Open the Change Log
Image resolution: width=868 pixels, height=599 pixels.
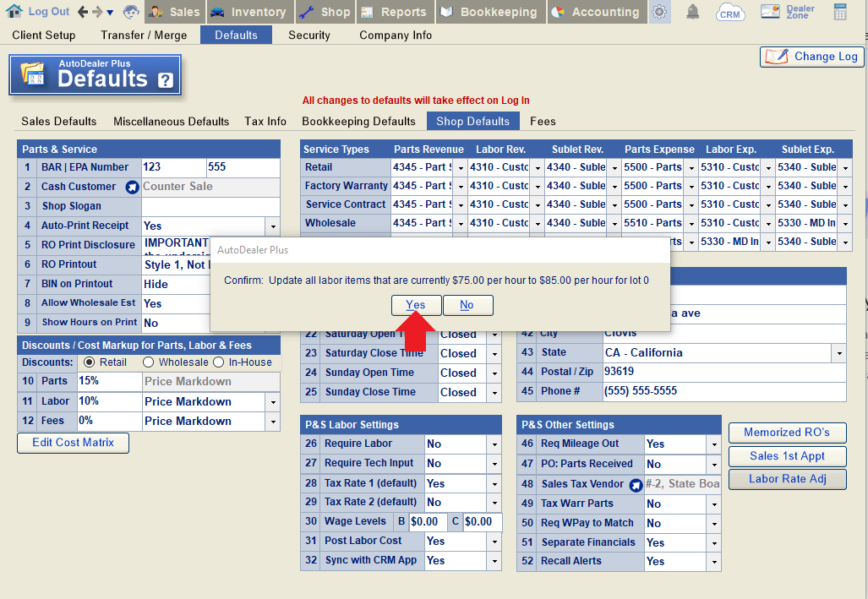click(811, 57)
